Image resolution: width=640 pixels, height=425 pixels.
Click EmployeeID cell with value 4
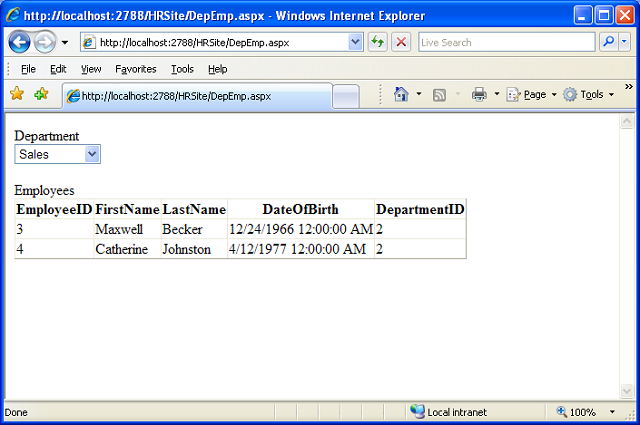coord(54,249)
